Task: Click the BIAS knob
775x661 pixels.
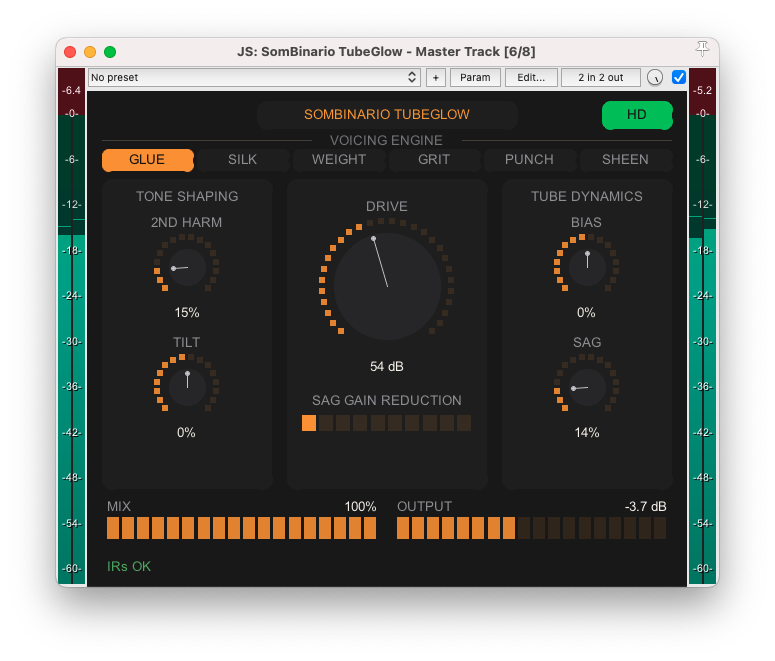Action: [587, 267]
